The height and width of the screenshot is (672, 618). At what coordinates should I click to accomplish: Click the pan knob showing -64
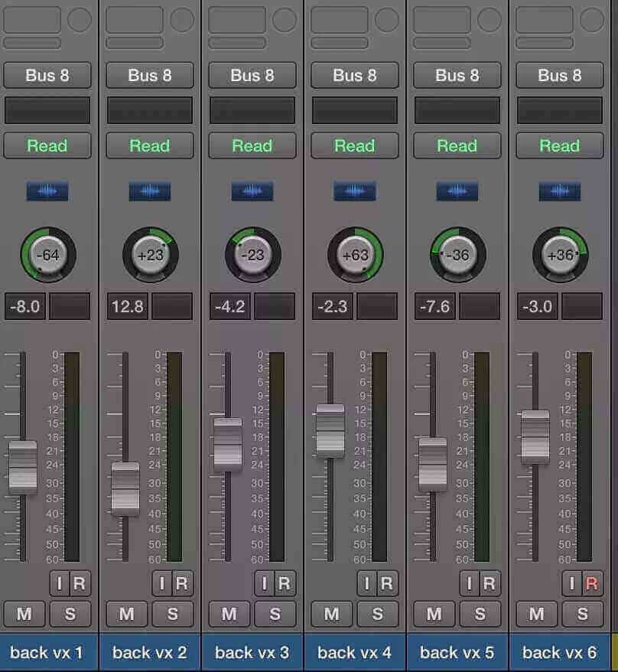click(48, 255)
